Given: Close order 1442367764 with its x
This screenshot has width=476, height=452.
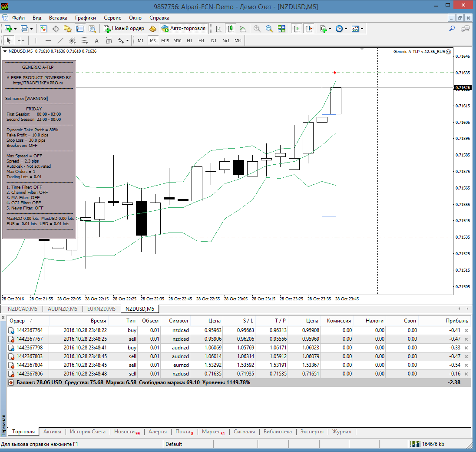Looking at the screenshot, I should coord(466,330).
